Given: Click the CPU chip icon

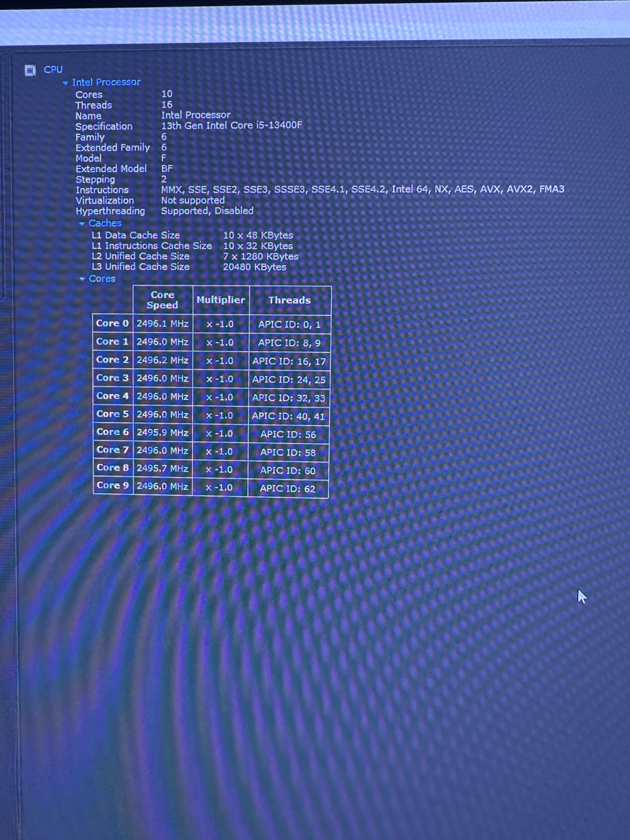Looking at the screenshot, I should (30, 70).
